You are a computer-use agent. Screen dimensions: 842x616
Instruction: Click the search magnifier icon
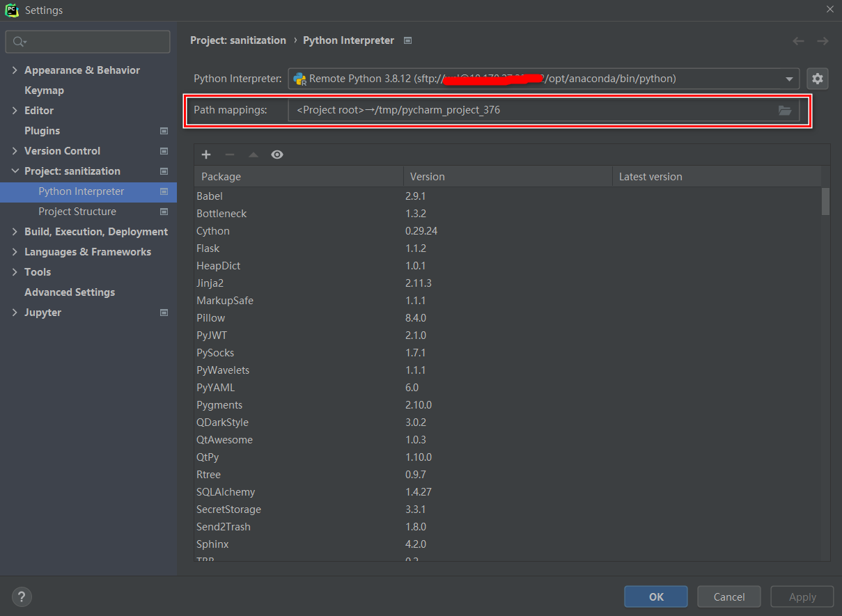click(x=20, y=42)
